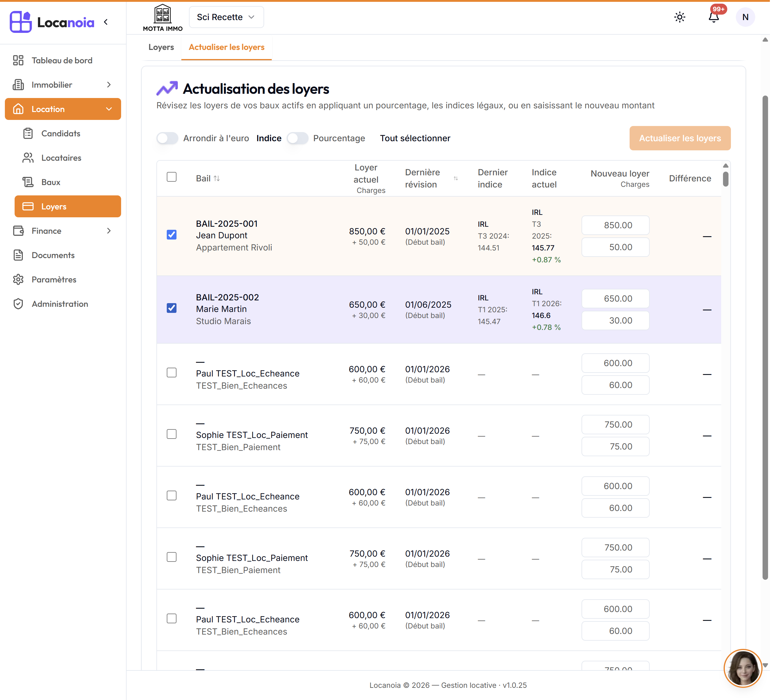Screen dimensions: 779x700
Task: Open Baux scroll icon
Action: [x=28, y=182]
